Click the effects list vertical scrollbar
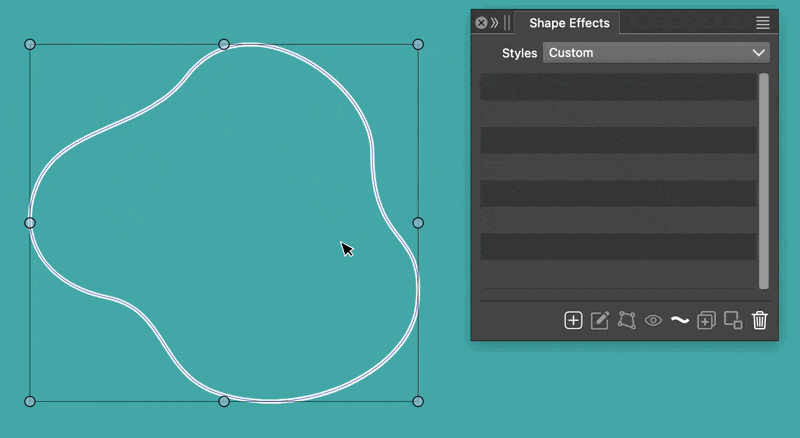This screenshot has width=800, height=438. click(764, 180)
